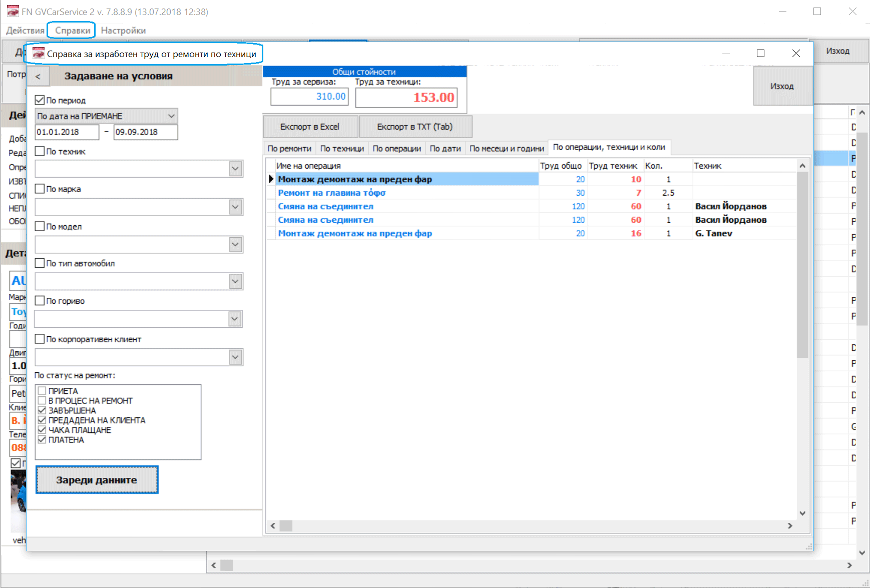Click the results grid scroll-down arrow
The width and height of the screenshot is (870, 588).
802,513
